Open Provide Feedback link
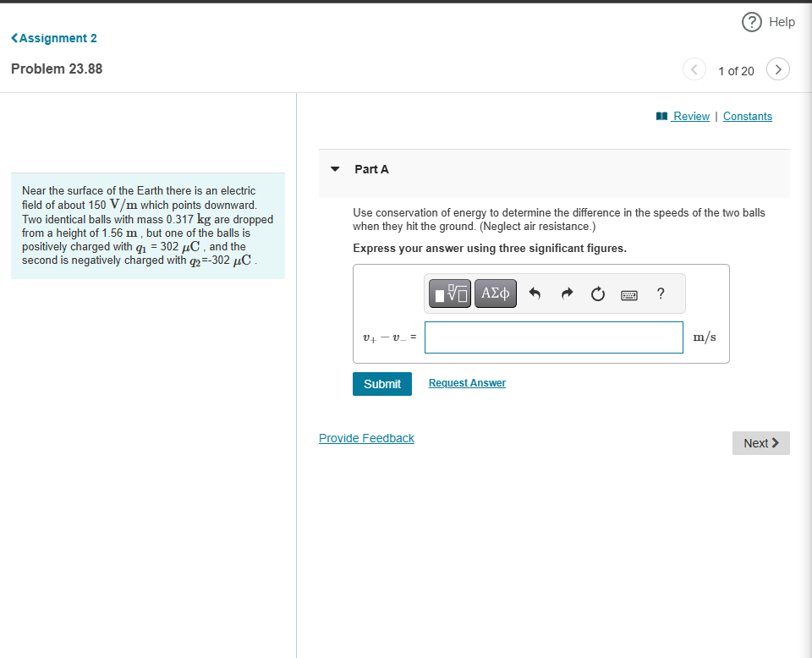Viewport: 812px width, 658px height. point(366,438)
